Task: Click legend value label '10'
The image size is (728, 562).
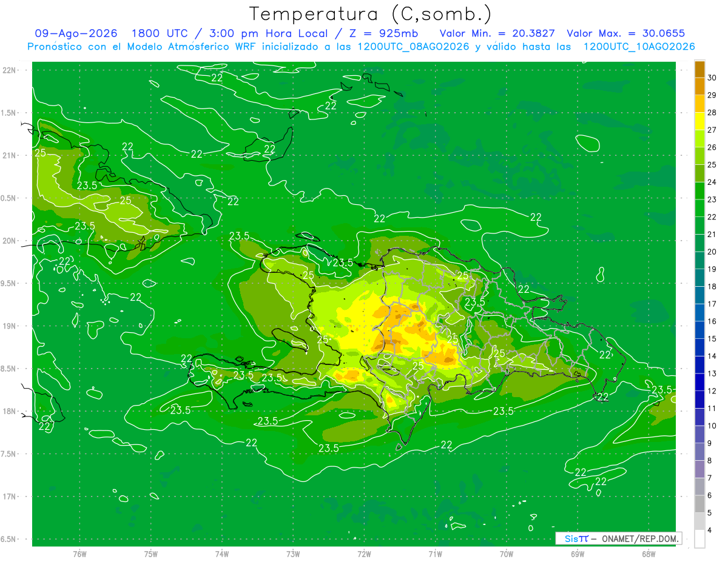Action: [712, 426]
